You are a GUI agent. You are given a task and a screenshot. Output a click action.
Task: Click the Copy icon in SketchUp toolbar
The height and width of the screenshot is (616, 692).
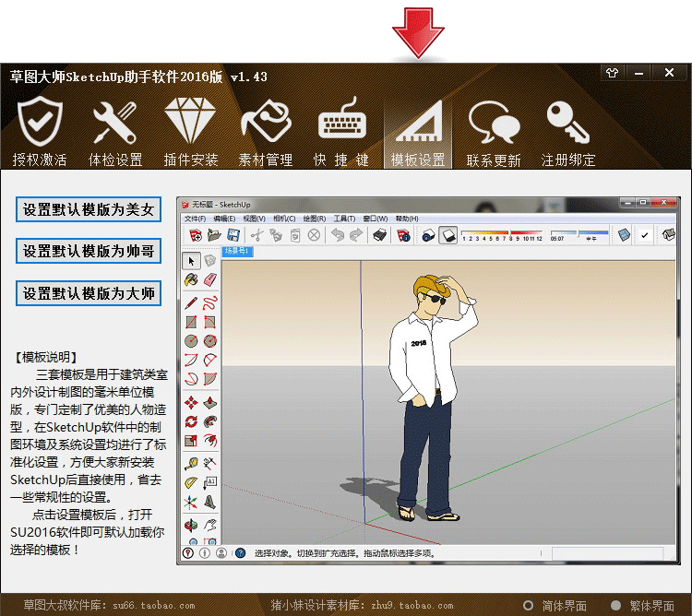pyautogui.click(x=276, y=235)
